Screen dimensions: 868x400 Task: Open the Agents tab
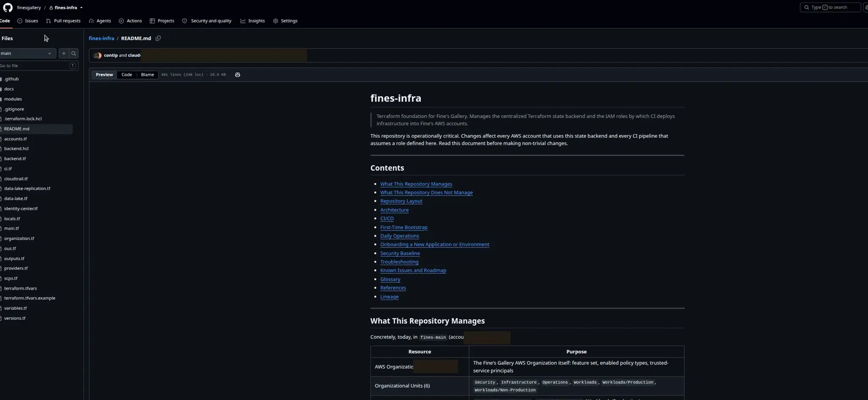click(100, 21)
